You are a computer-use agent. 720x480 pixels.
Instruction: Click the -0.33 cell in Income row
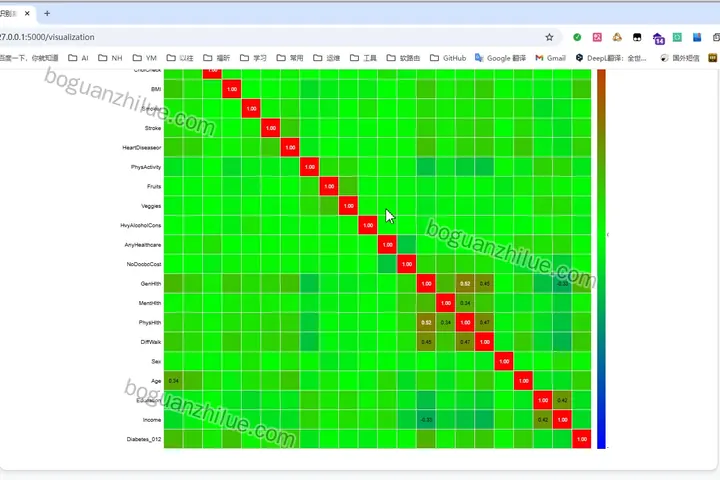tap(426, 420)
